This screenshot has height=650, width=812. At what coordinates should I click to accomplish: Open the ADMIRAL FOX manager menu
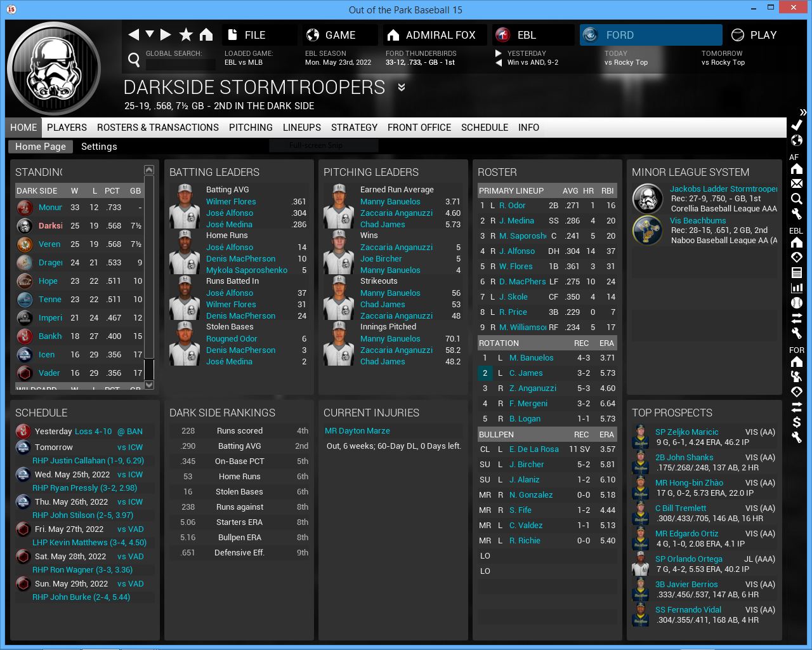click(435, 35)
